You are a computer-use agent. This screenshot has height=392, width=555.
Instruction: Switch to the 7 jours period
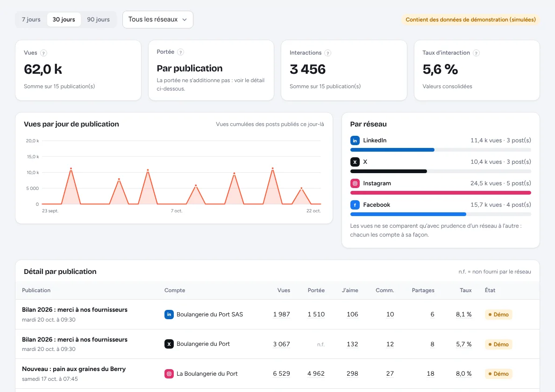click(31, 20)
